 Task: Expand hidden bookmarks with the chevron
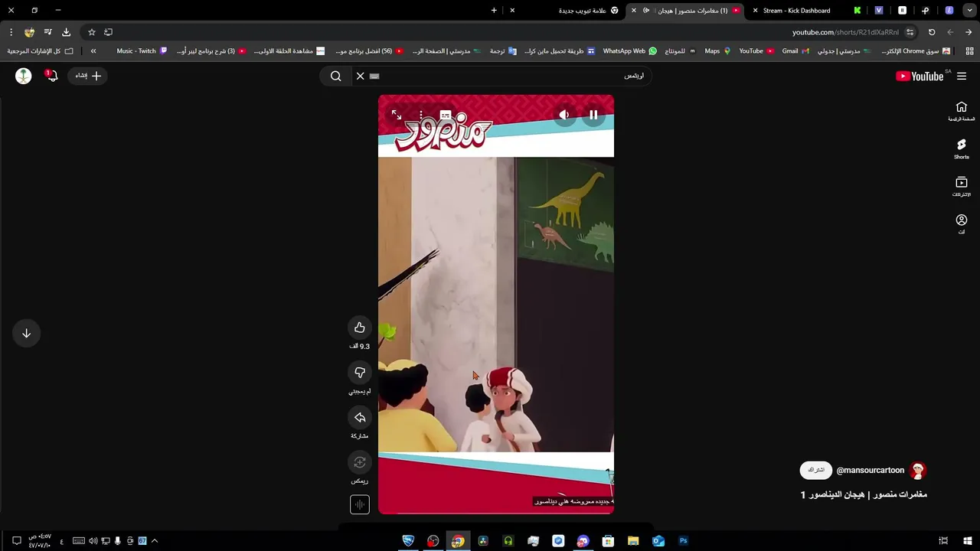[x=93, y=51]
